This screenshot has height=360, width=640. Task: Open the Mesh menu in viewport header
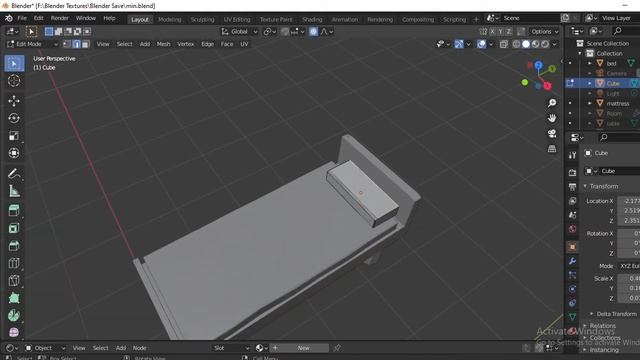click(163, 44)
